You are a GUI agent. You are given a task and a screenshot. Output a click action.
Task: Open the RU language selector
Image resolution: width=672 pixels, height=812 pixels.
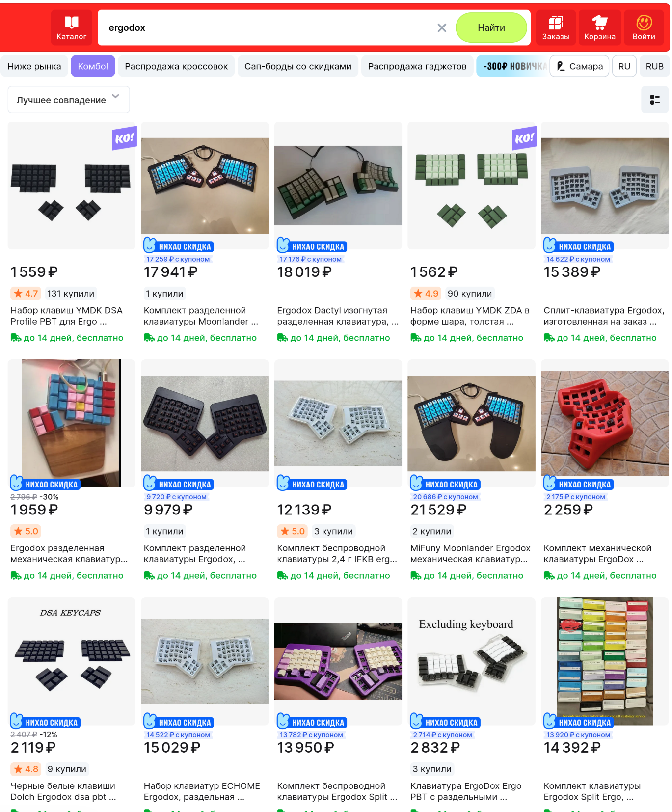pos(624,66)
